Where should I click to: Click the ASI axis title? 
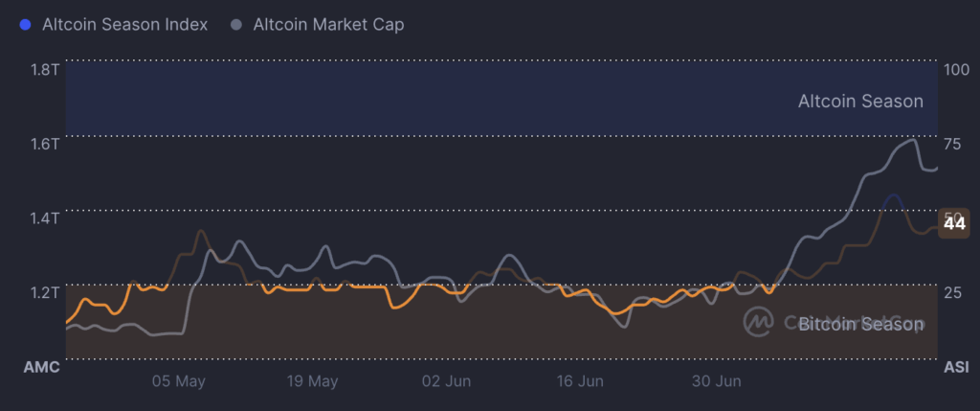click(x=956, y=367)
